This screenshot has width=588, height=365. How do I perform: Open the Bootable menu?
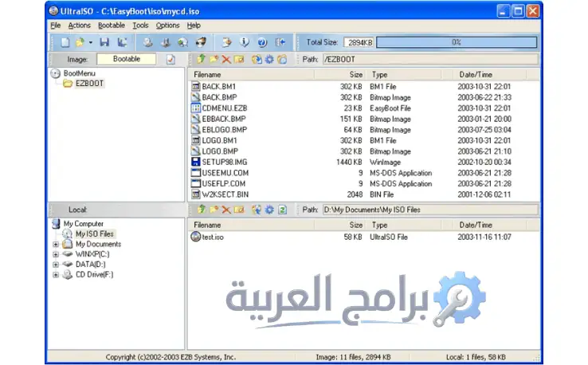pos(112,26)
